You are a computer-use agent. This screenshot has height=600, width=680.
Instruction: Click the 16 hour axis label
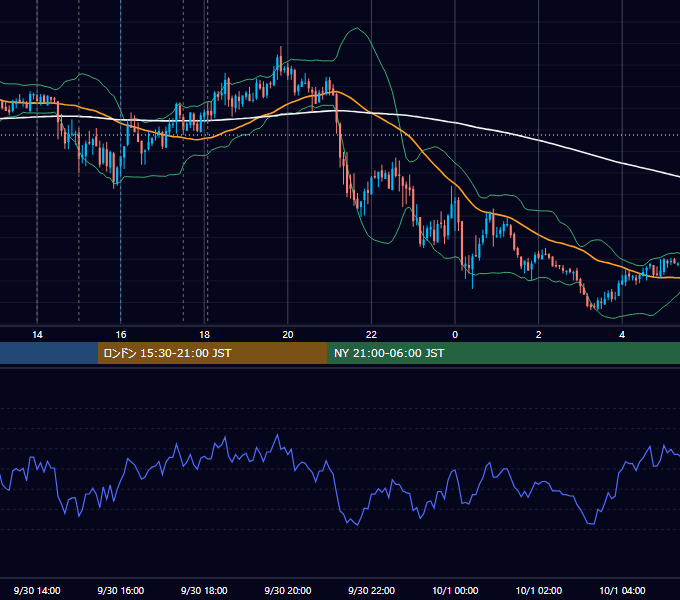[x=121, y=335]
